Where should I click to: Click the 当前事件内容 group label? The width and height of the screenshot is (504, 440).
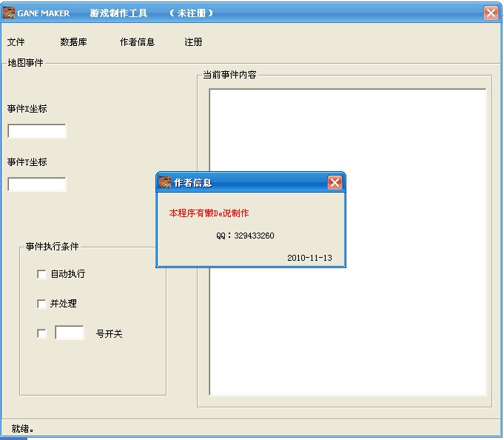pos(229,75)
